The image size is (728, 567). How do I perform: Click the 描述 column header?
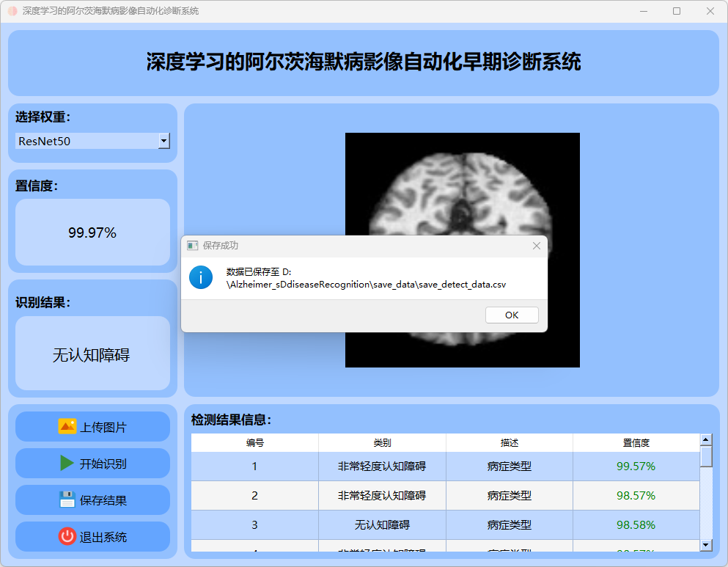click(x=509, y=443)
